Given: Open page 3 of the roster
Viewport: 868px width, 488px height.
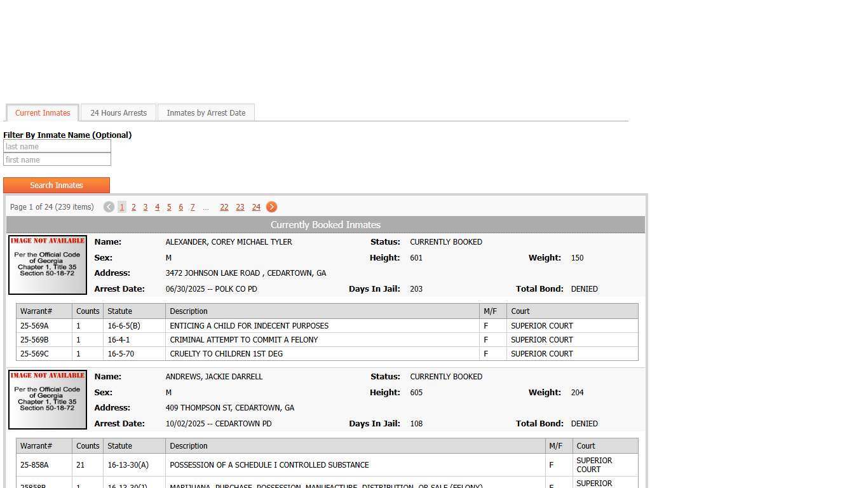Looking at the screenshot, I should click(145, 207).
